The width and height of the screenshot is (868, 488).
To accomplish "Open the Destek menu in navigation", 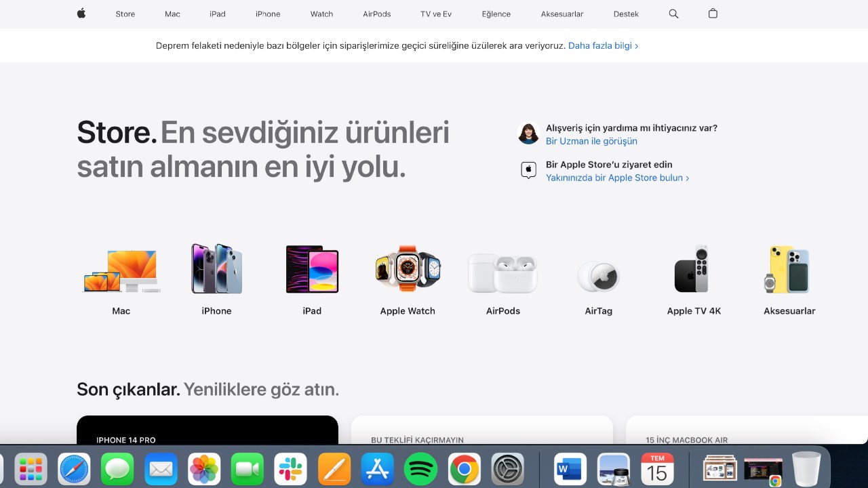I will click(x=626, y=14).
